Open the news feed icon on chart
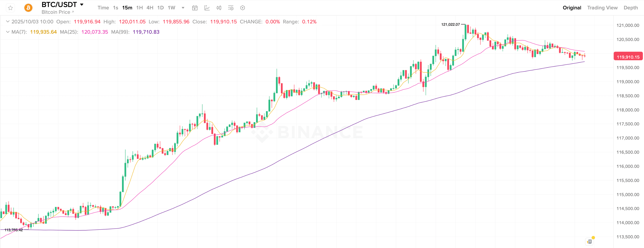This screenshot has height=248, width=644. [x=589, y=241]
